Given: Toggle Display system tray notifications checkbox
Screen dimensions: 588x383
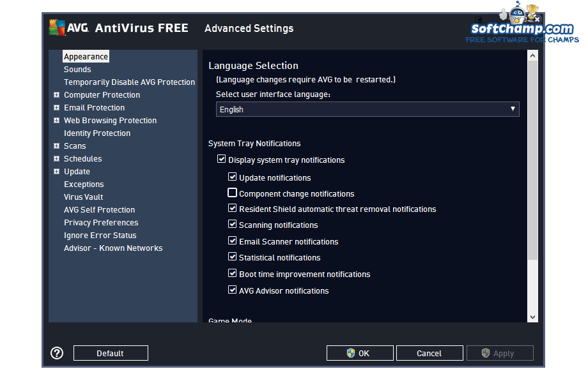Looking at the screenshot, I should point(222,159).
